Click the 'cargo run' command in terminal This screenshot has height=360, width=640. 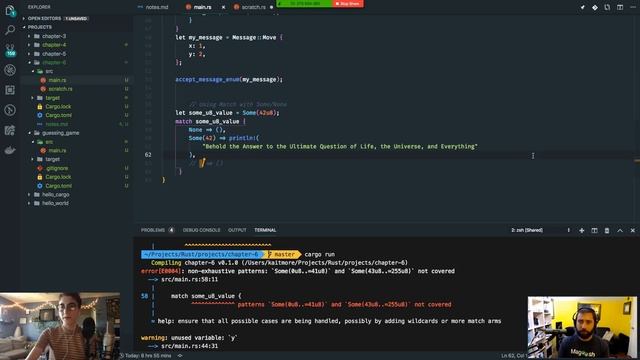tap(320, 254)
